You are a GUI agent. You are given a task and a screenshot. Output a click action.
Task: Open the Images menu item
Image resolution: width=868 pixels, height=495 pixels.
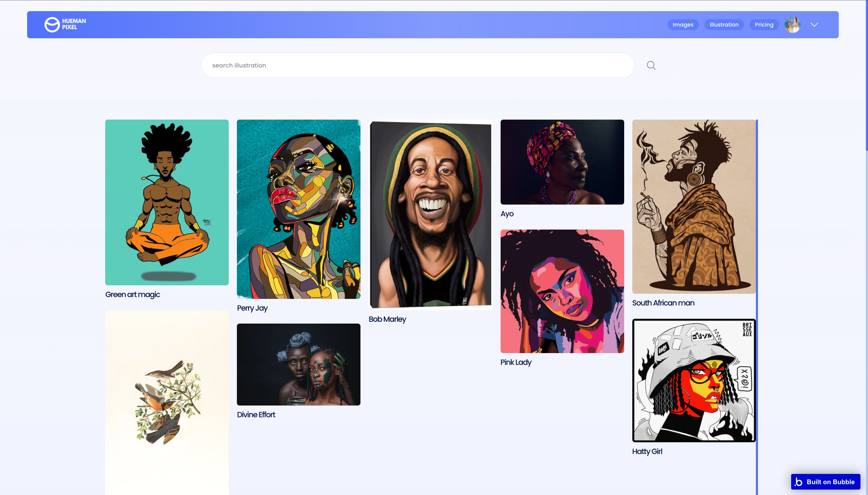pyautogui.click(x=683, y=24)
